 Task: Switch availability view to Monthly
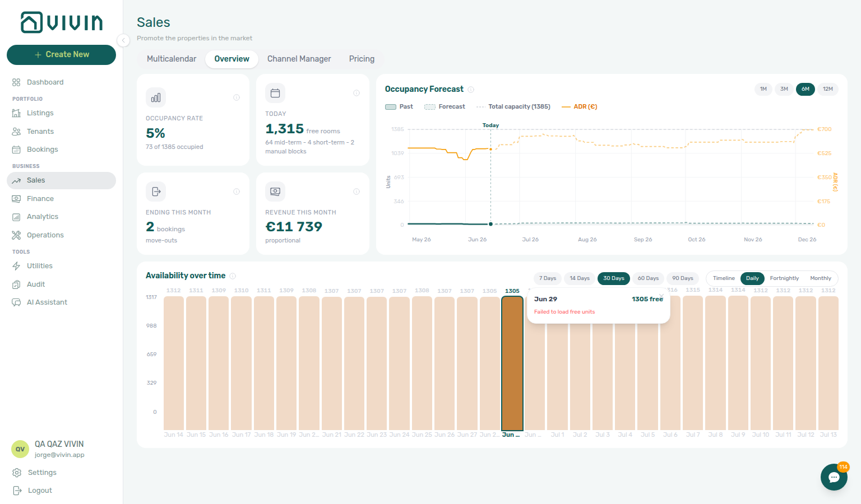821,278
